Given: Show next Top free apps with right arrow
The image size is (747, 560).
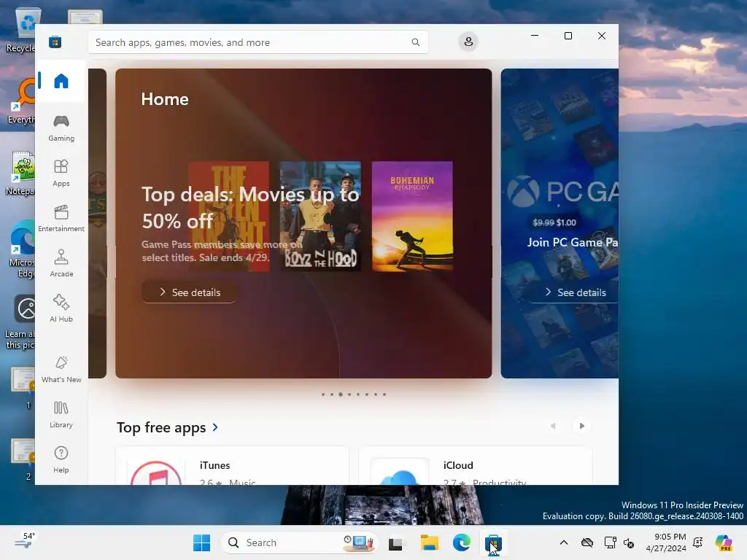Looking at the screenshot, I should point(581,426).
